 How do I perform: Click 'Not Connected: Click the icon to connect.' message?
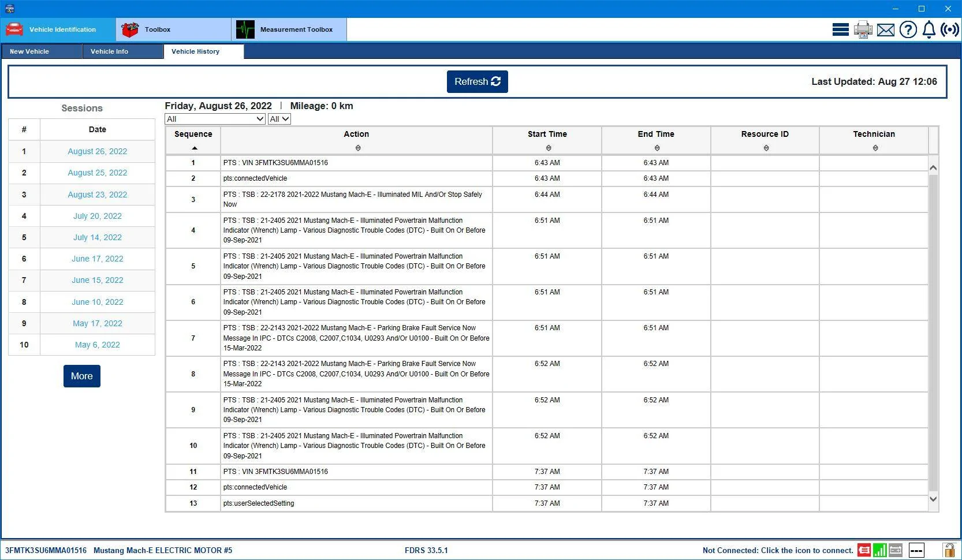[x=778, y=551]
